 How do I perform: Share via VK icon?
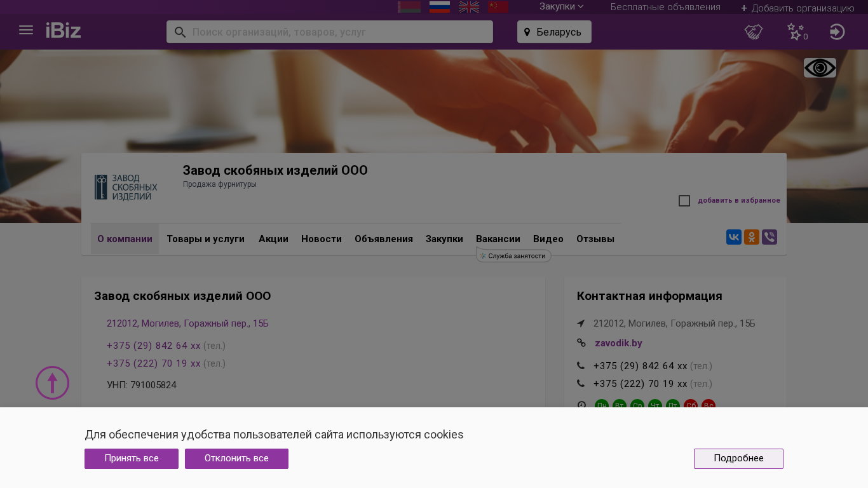pyautogui.click(x=734, y=238)
